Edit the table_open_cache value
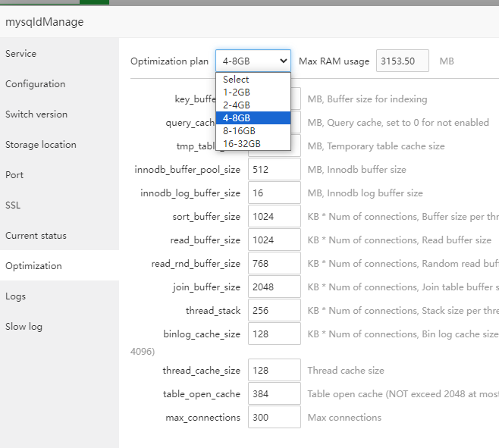This screenshot has height=448, width=499. 274,394
